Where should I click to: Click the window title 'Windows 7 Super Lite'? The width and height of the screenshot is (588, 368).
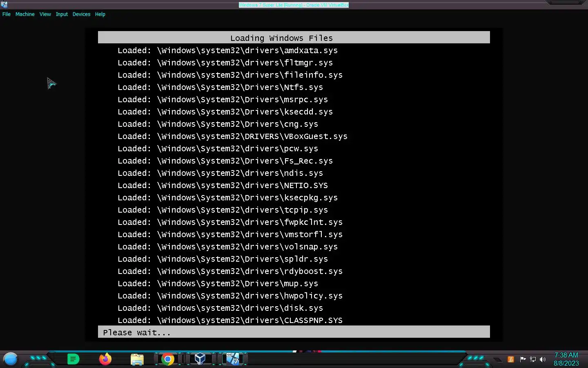click(x=294, y=5)
